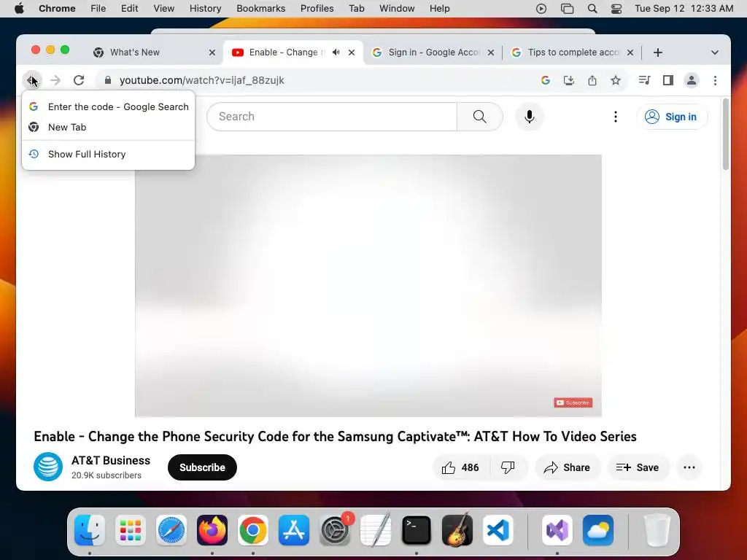Select Enter the code - Google Search history entry

(x=108, y=106)
